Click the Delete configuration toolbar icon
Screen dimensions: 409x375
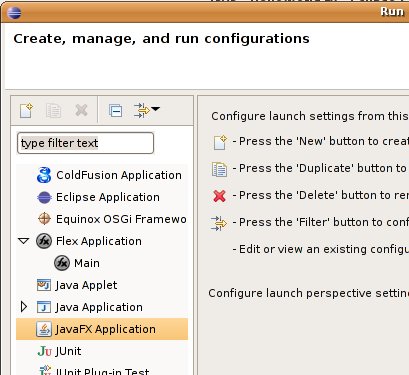(81, 110)
